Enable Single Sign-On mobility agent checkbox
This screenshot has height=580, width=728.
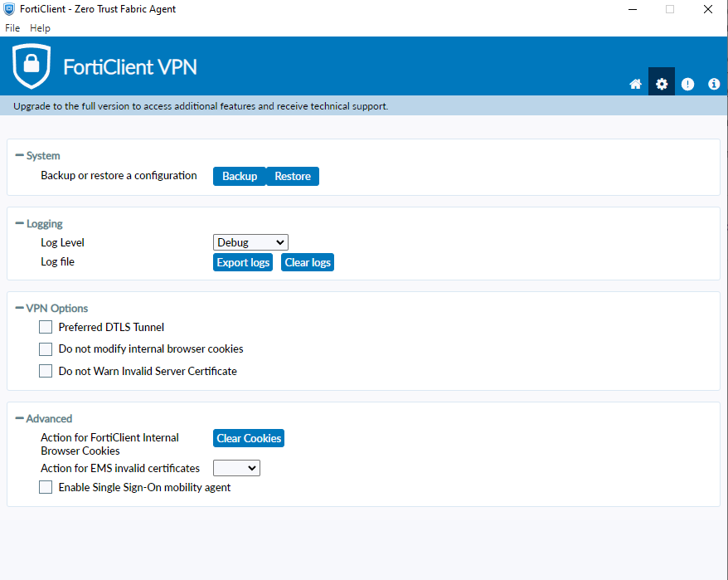pos(46,488)
